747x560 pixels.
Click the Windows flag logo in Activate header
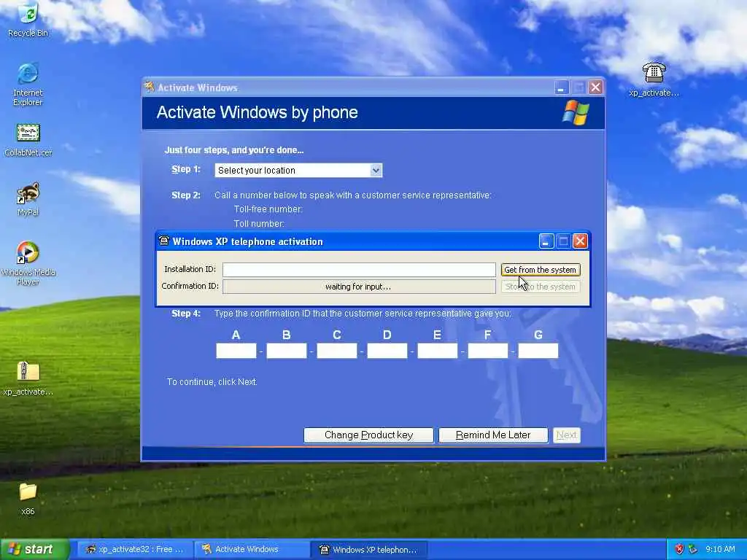coord(576,113)
